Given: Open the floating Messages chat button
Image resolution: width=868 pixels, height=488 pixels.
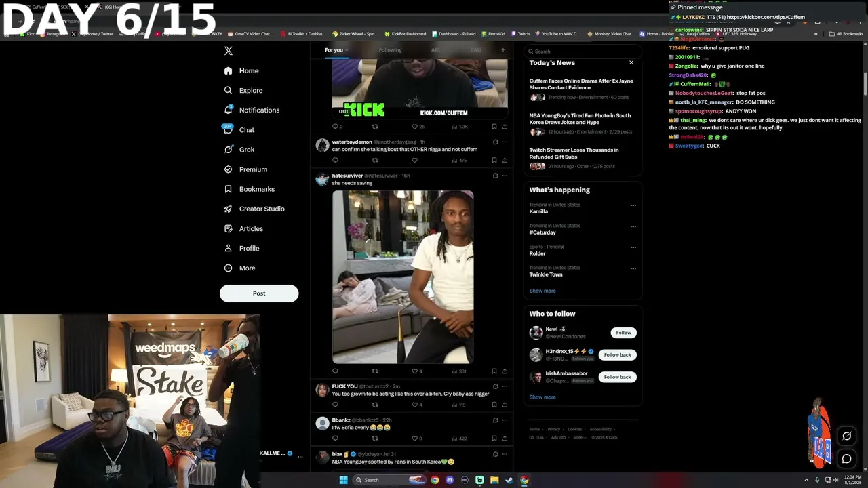Looking at the screenshot, I should tap(846, 459).
